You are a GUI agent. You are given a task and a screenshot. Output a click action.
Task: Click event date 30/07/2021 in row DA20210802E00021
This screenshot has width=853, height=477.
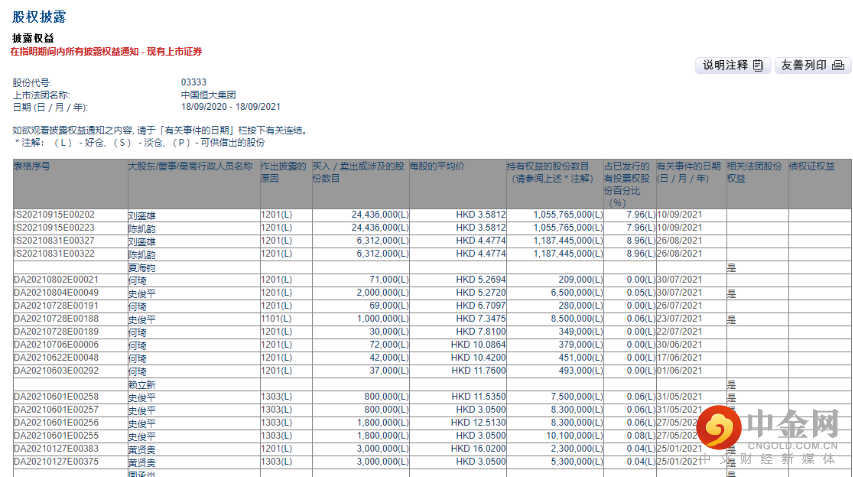click(x=679, y=280)
